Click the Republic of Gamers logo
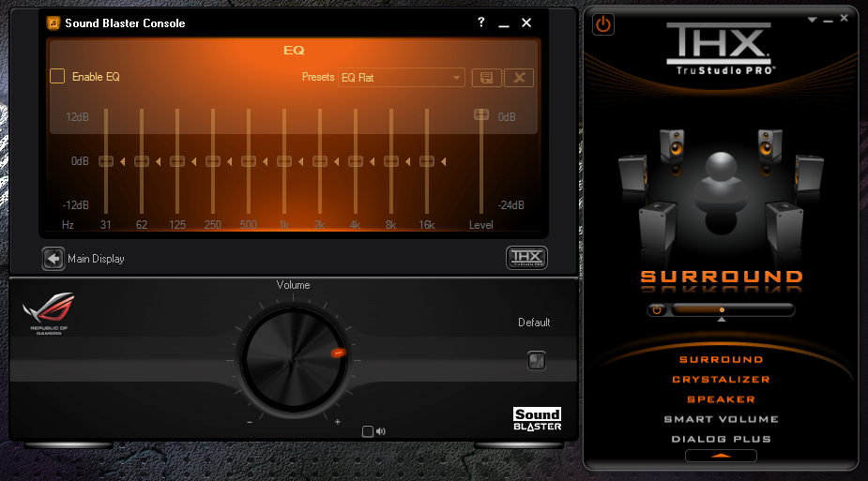 pyautogui.click(x=49, y=313)
